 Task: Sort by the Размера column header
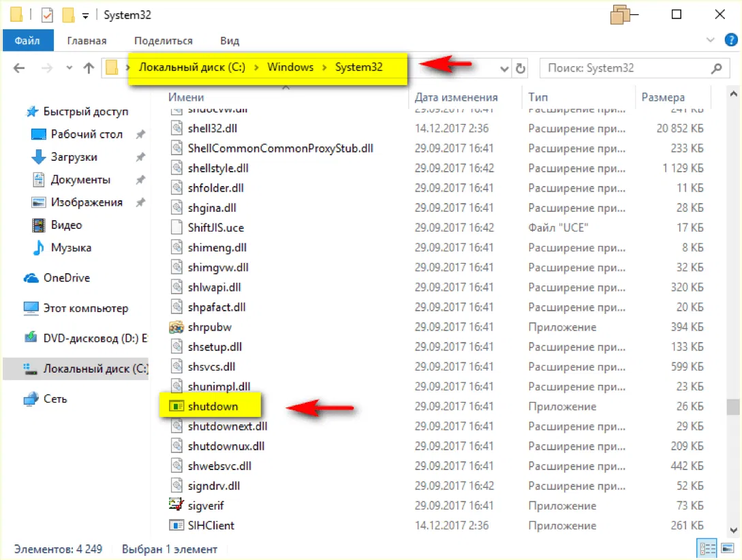pyautogui.click(x=663, y=97)
